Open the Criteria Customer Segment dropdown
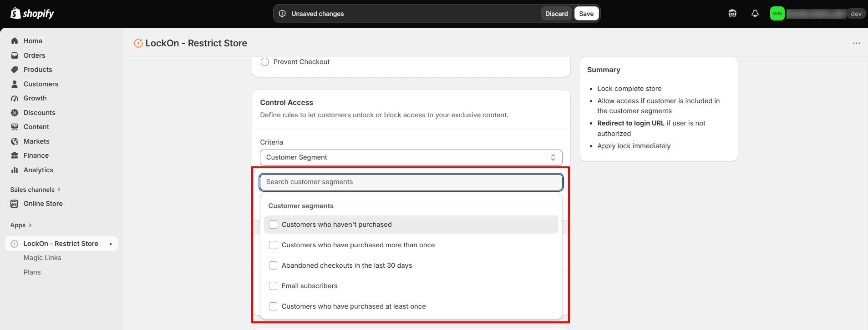Image resolution: width=868 pixels, height=330 pixels. (411, 157)
